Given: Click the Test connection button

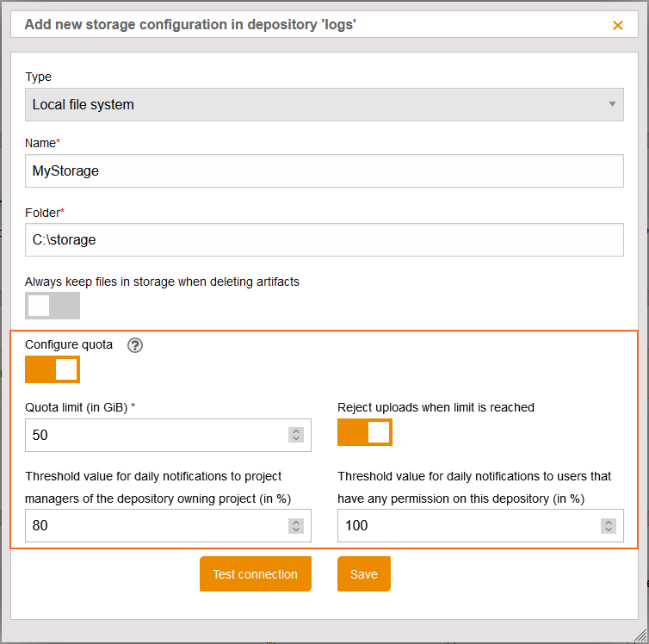Looking at the screenshot, I should [256, 574].
